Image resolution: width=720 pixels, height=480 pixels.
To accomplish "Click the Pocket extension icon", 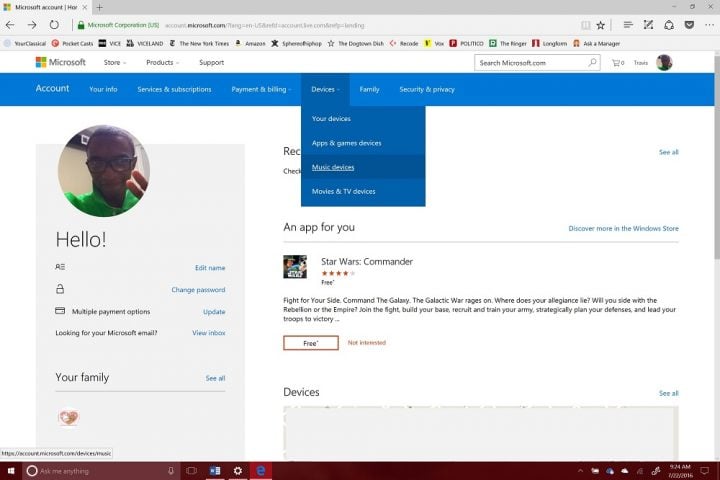I will click(689, 25).
